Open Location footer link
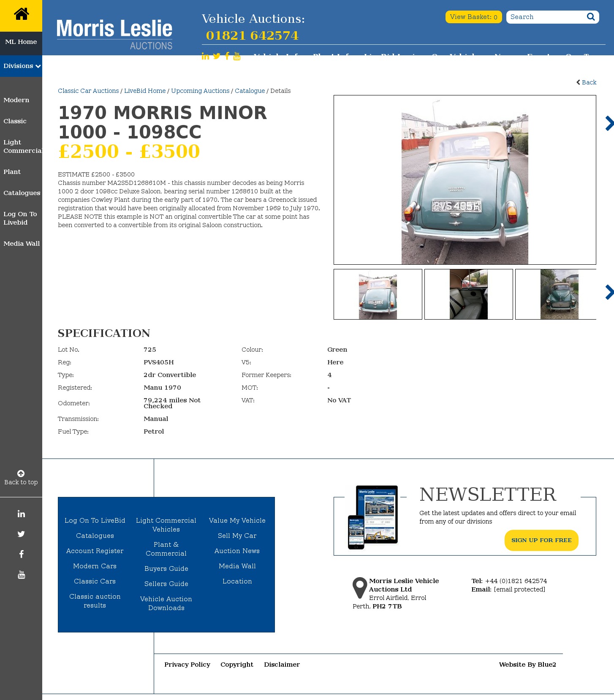The height and width of the screenshot is (700, 614). (237, 581)
